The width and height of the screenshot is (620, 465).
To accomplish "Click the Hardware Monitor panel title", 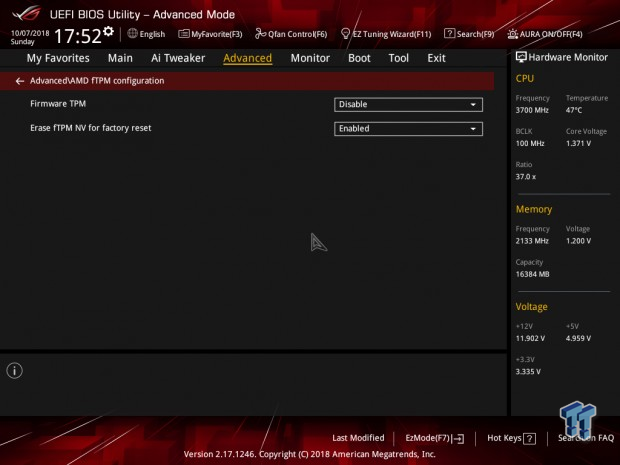I will 568,57.
